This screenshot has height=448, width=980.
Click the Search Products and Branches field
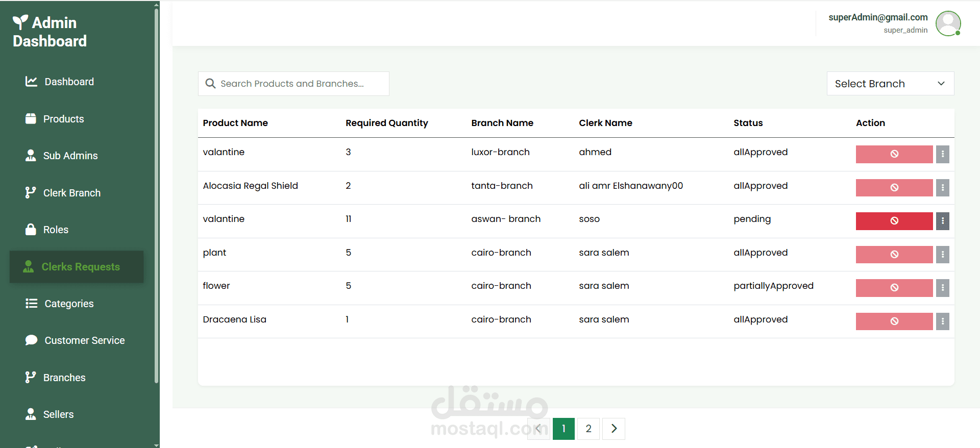293,84
